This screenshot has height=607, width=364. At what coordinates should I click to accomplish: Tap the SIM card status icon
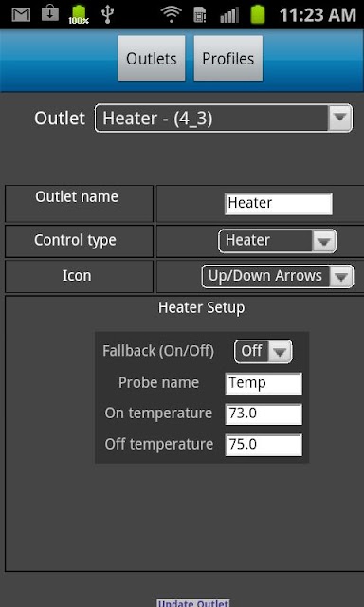tap(200, 15)
